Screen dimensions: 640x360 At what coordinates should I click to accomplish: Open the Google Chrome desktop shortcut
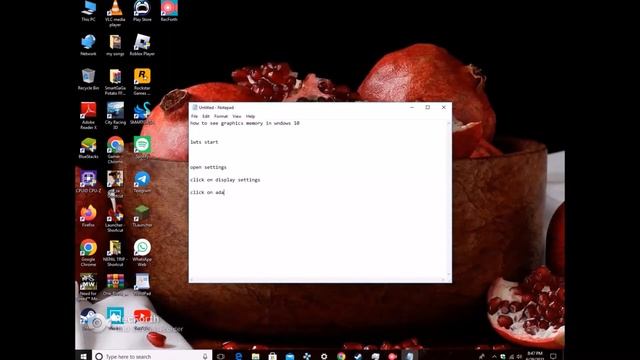point(88,253)
